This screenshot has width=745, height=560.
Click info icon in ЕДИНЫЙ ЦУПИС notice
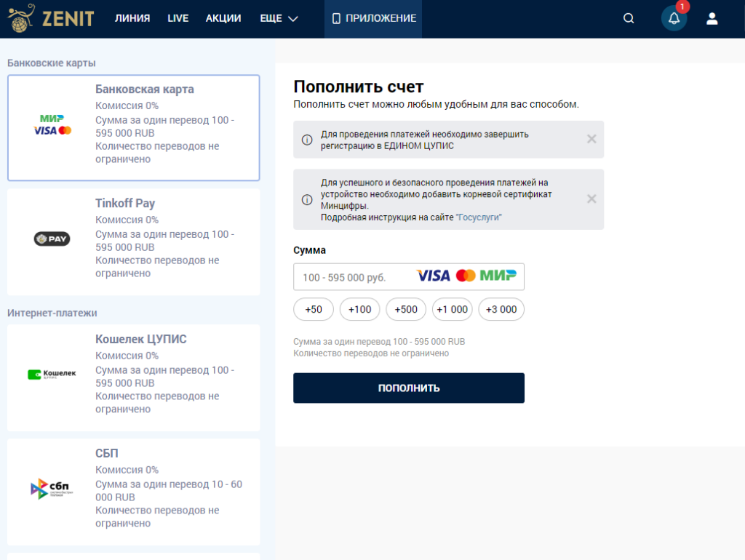307,140
